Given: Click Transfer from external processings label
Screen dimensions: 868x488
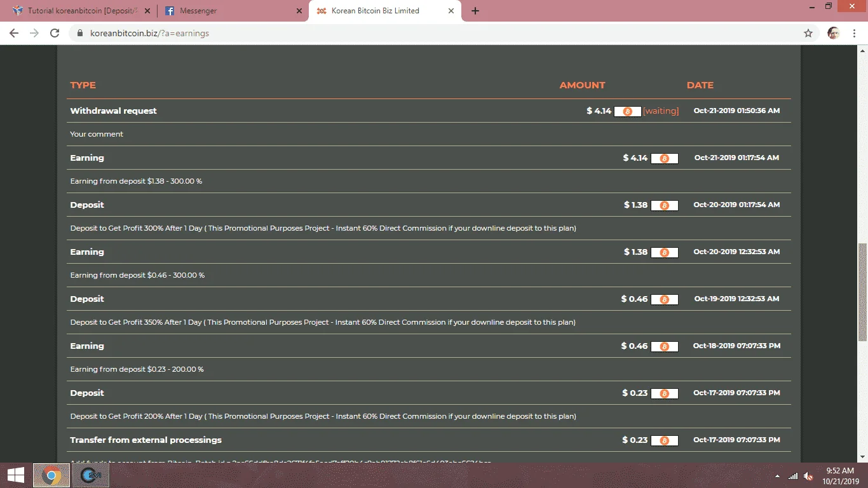Looking at the screenshot, I should 146,440.
